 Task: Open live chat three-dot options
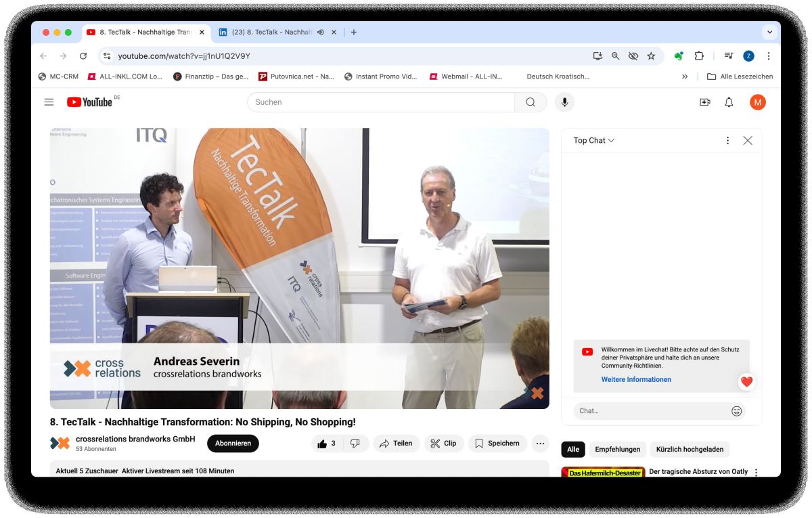coord(727,140)
